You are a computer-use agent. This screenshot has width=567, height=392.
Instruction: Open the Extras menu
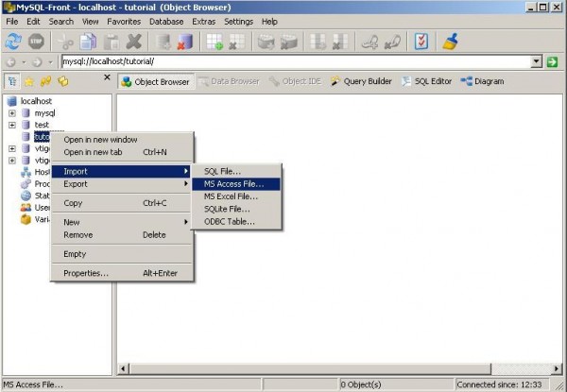(x=203, y=22)
